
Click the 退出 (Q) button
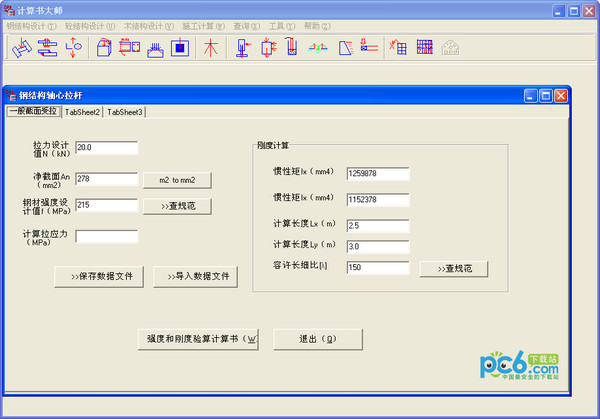[318, 339]
